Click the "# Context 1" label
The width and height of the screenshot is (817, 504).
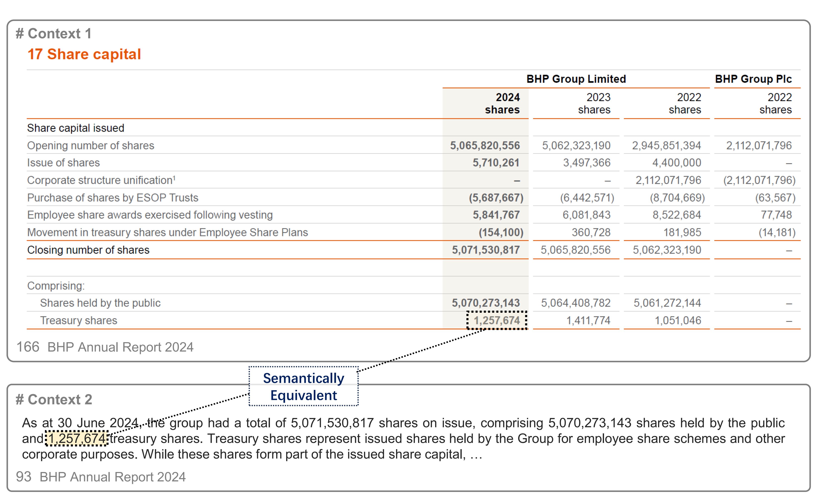point(53,34)
